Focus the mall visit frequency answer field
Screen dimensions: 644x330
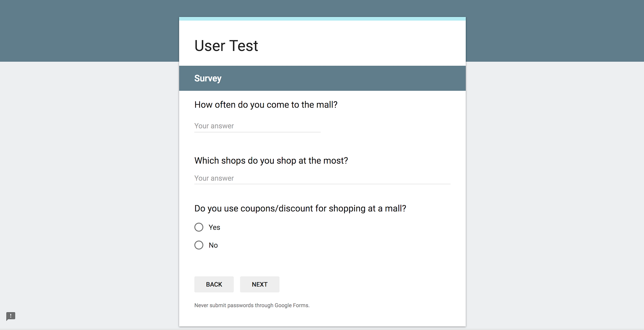point(257,126)
